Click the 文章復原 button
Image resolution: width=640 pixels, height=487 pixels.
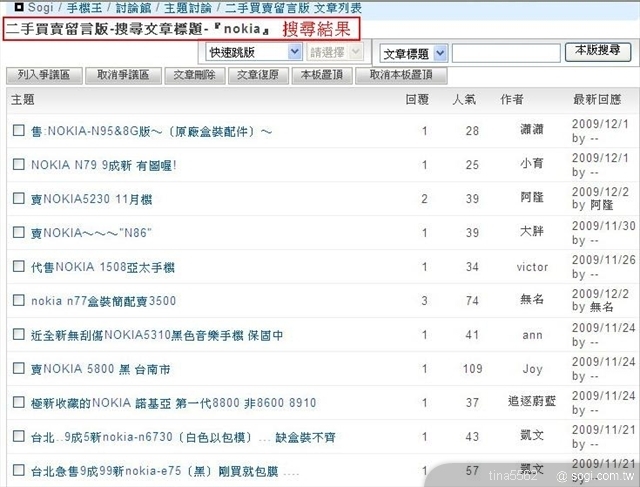tap(257, 75)
